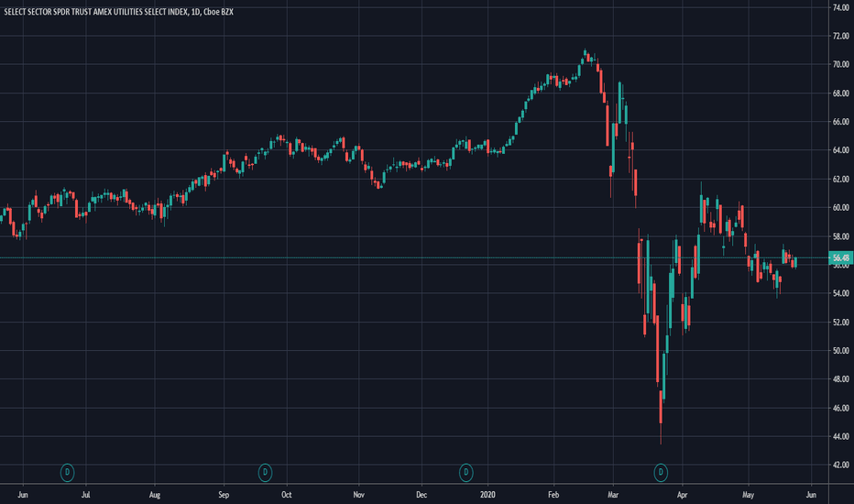
Task: Select the 1D interval text in the title
Action: click(195, 11)
